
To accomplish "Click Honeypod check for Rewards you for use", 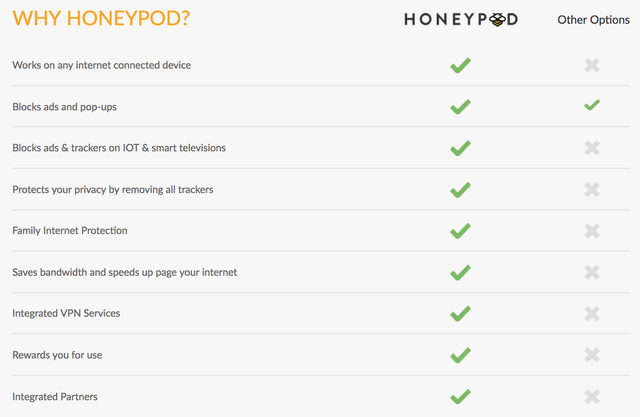I will [460, 355].
